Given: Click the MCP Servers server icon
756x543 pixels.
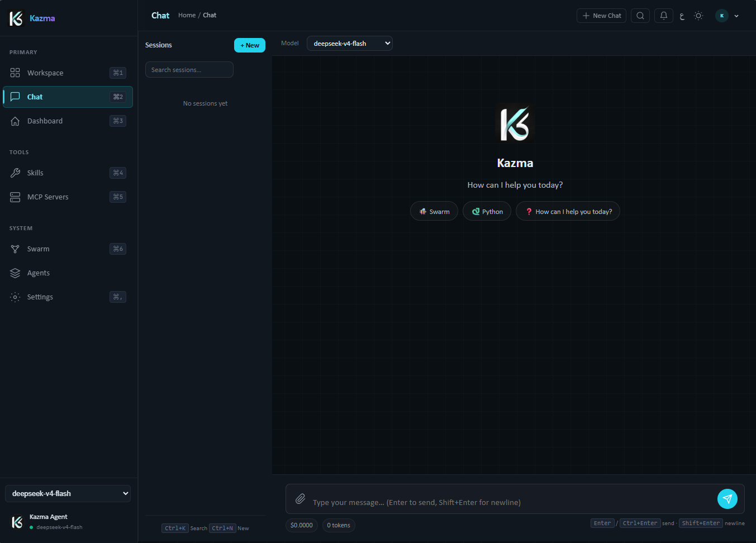Looking at the screenshot, I should pos(15,197).
